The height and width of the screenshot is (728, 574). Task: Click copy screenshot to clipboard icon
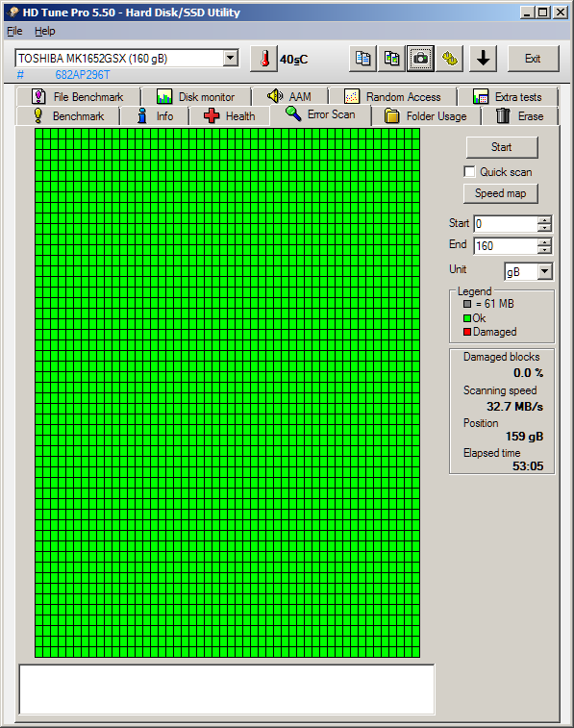391,59
